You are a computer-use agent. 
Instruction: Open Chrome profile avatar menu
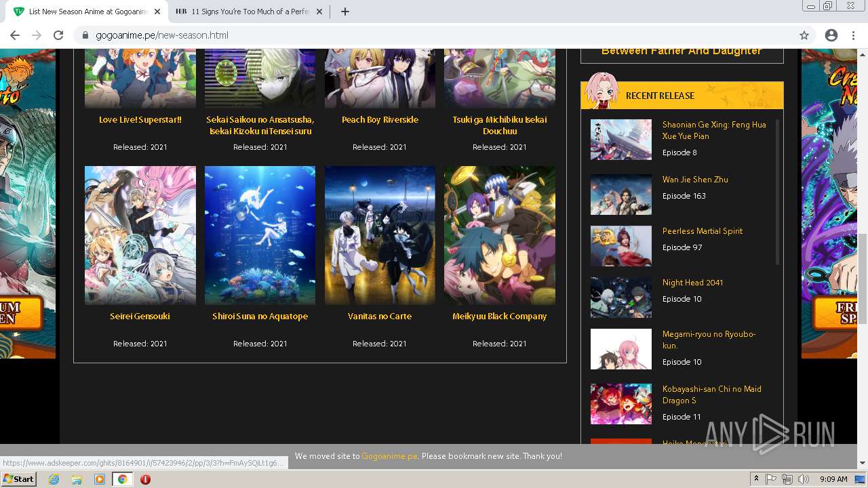(831, 35)
